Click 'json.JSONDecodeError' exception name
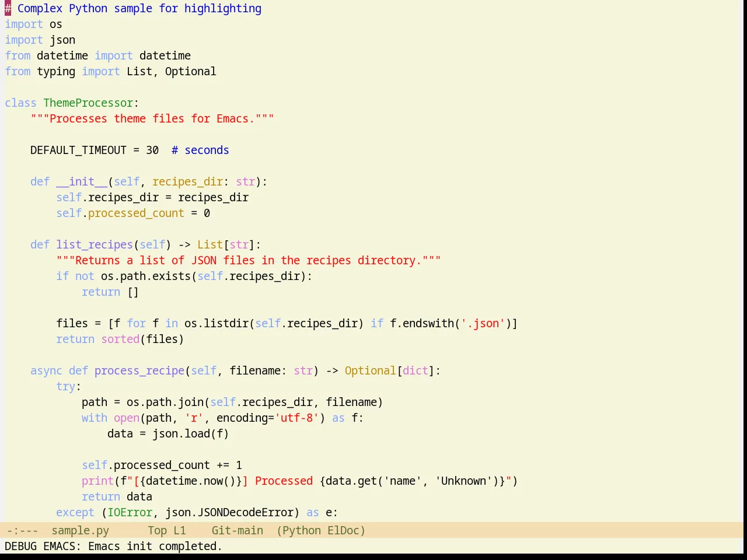 click(x=229, y=512)
